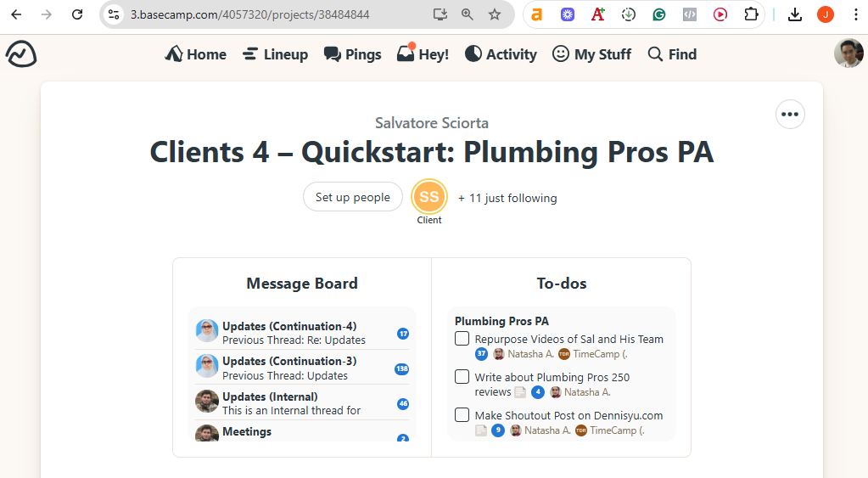868x478 pixels.
Task: Open the zoom magnifier icon in address bar
Action: click(x=468, y=14)
